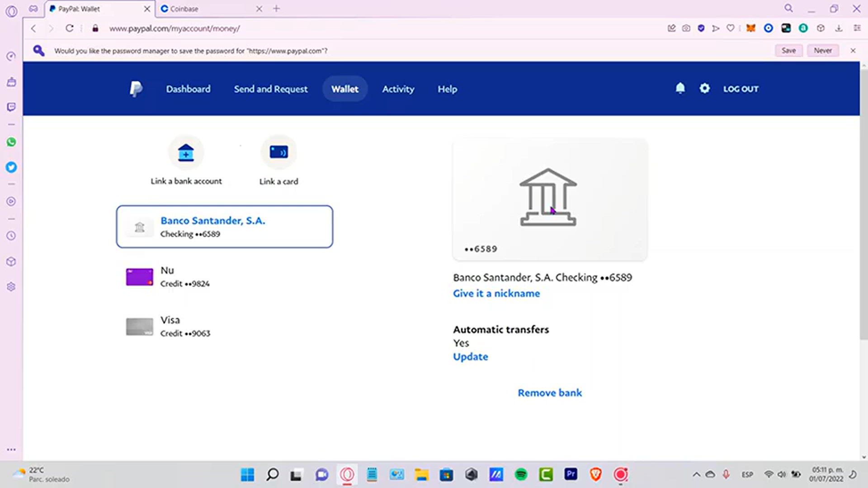Open sidebar history clock icon
The image size is (868, 488).
pyautogui.click(x=11, y=236)
